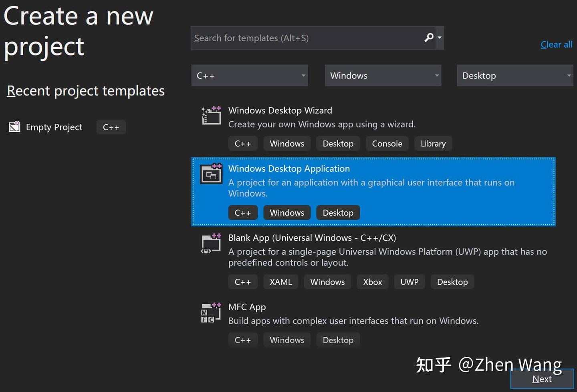Screen dimensions: 577x392
Task: Click the C++ tag under Blank App
Action: pos(243,282)
